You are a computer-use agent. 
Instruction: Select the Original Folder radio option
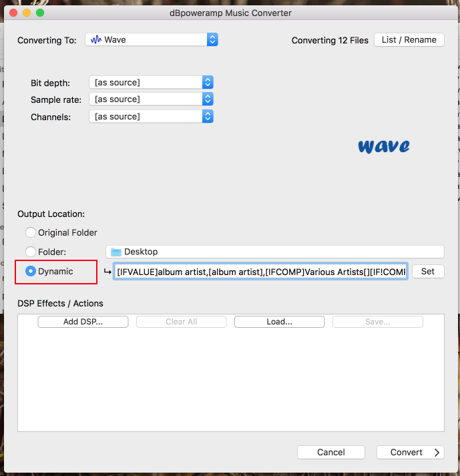(31, 233)
